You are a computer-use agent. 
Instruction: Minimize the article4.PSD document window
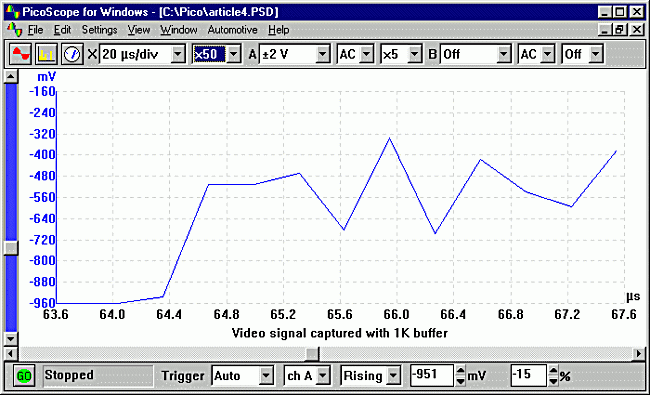point(605,30)
